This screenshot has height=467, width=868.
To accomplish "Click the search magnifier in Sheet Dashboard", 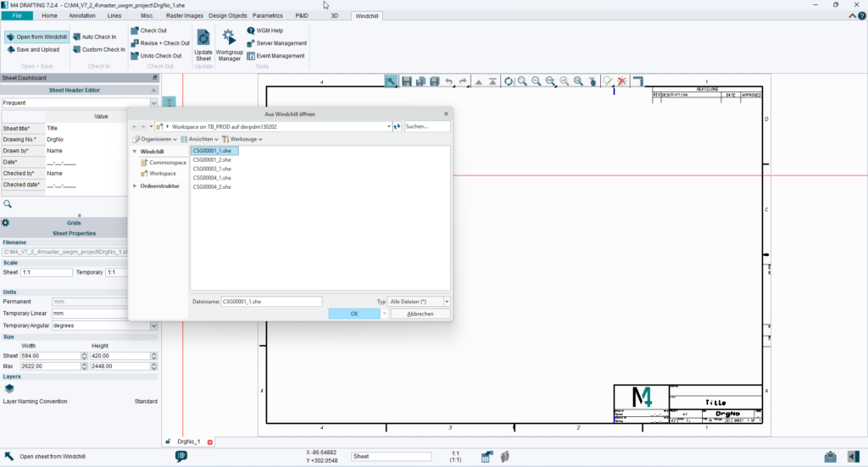I will click(x=8, y=204).
